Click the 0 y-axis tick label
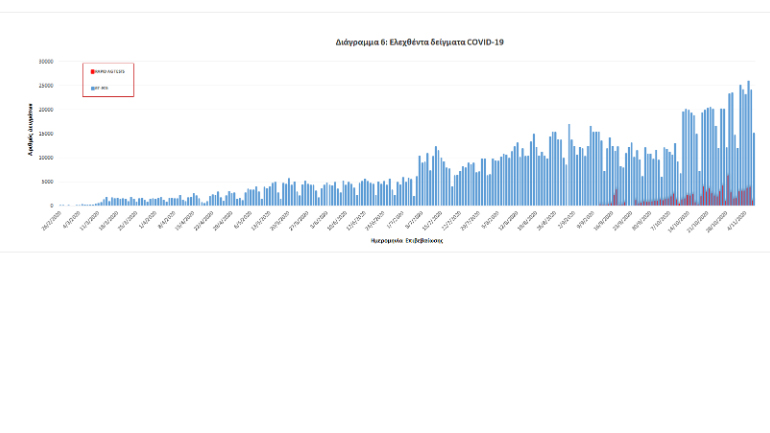This screenshot has height=433, width=770. tap(51, 205)
